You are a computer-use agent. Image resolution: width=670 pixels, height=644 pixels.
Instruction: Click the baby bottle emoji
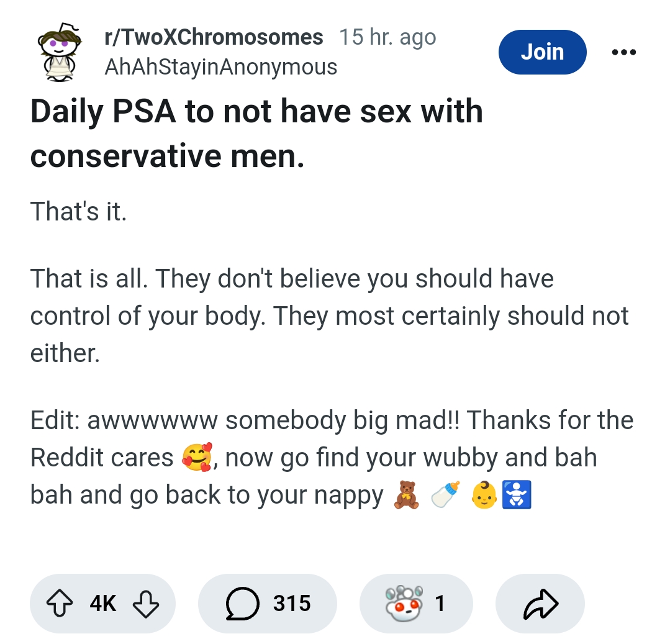coord(446,494)
